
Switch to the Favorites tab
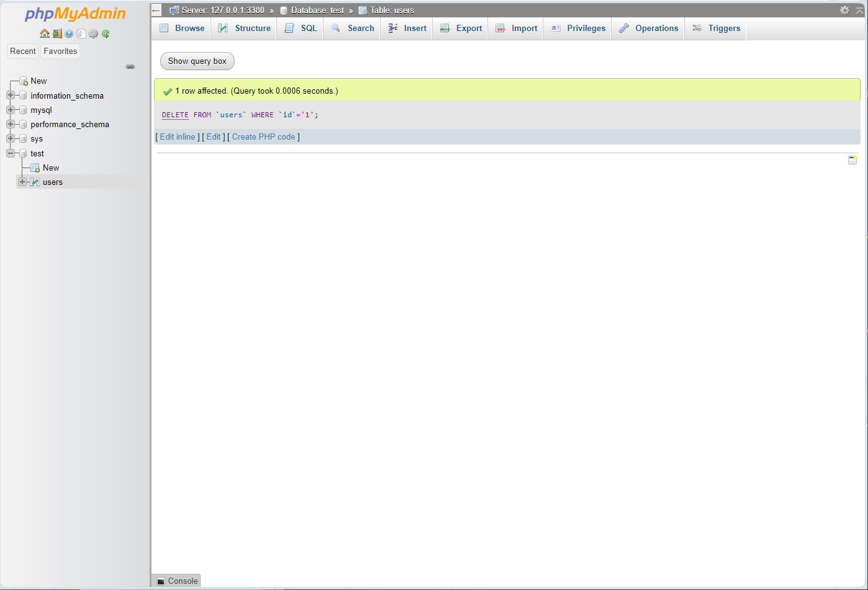(x=60, y=51)
